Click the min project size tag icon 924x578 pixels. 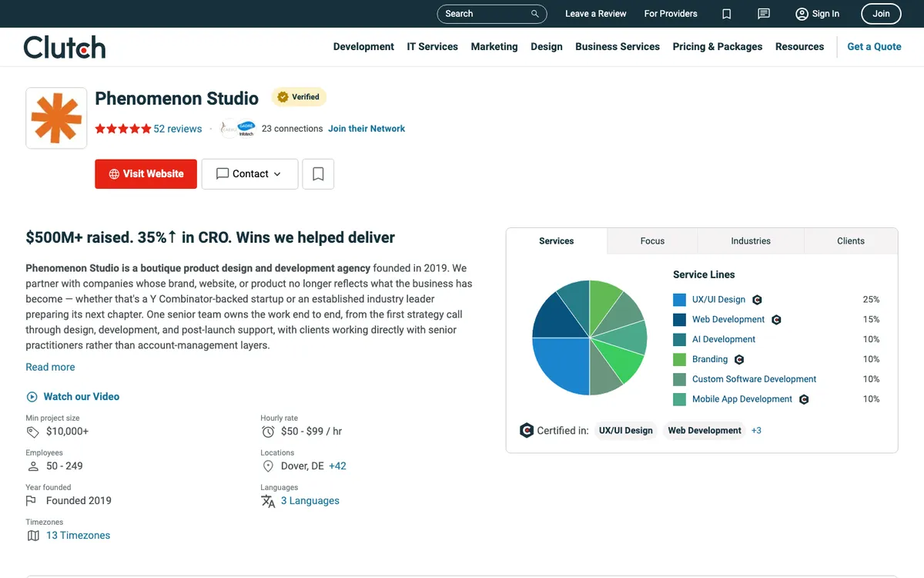[33, 432]
